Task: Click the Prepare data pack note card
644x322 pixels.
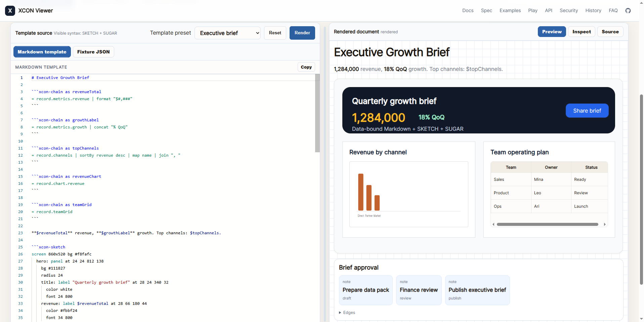Action: (366, 290)
